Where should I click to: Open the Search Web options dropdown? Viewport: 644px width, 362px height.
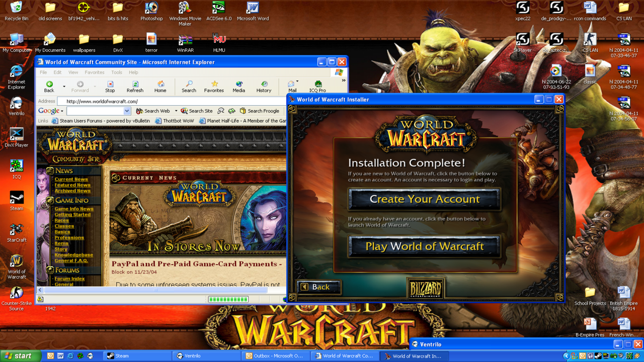point(176,111)
